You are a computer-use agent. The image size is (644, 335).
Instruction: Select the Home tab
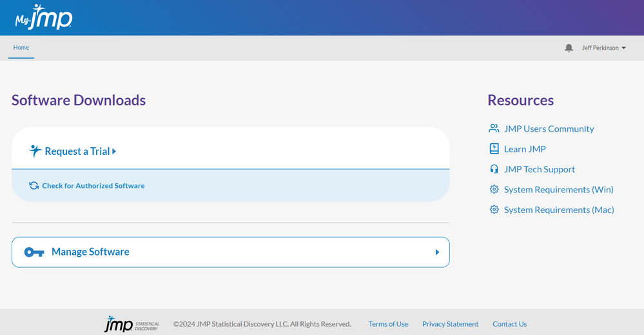[x=21, y=48]
